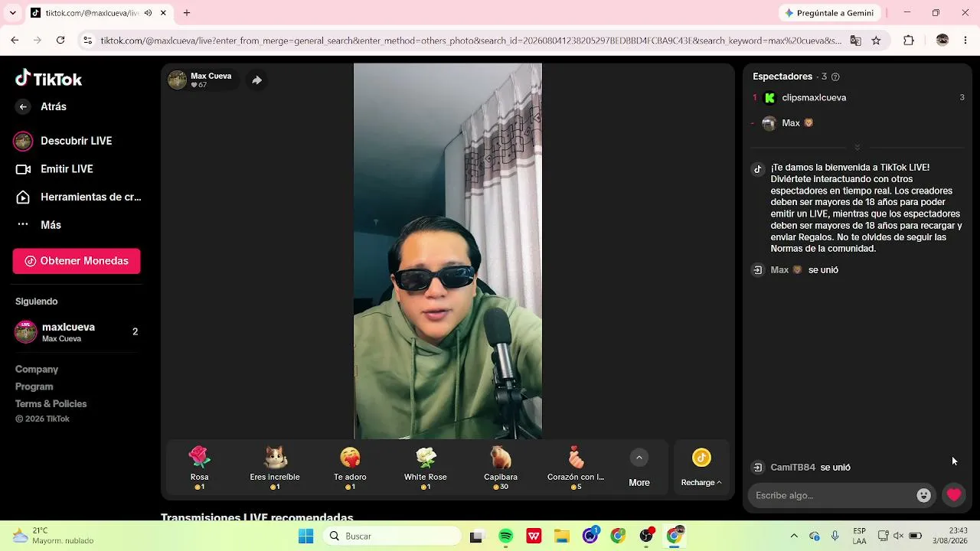Open Chrome three-dot menu

(x=965, y=41)
